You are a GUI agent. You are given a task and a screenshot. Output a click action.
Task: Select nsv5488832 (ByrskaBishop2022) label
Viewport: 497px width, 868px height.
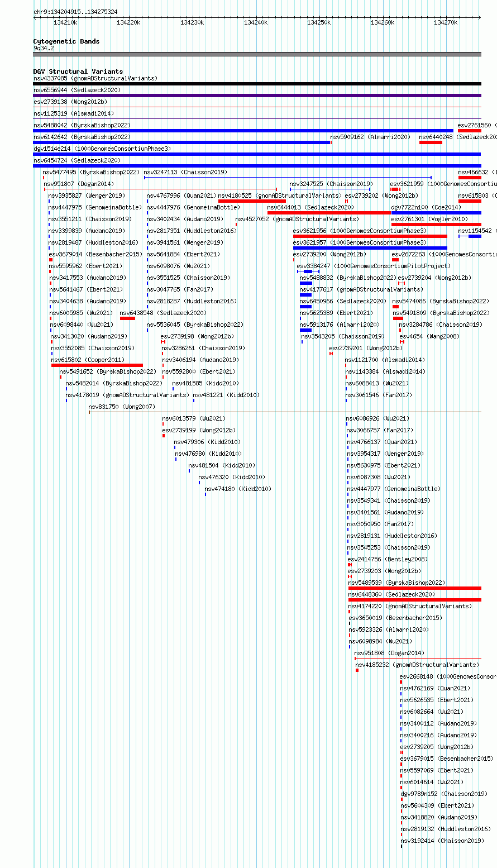[x=348, y=278]
